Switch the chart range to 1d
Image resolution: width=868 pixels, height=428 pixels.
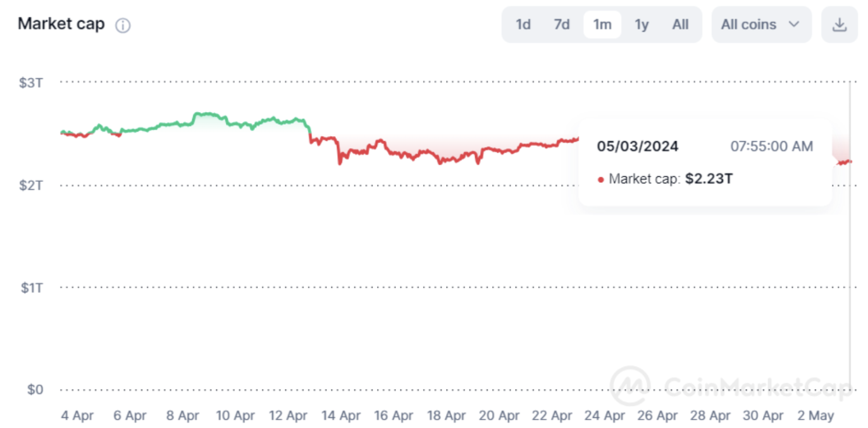pos(523,25)
